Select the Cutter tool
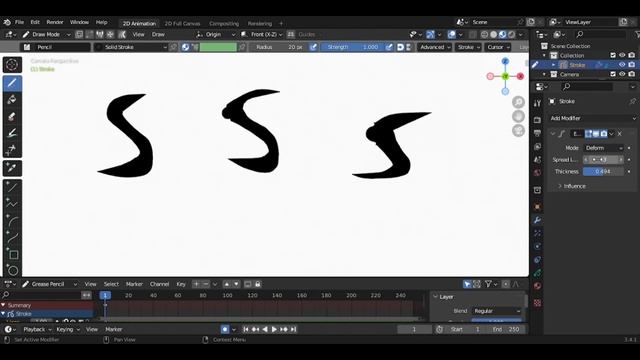The width and height of the screenshot is (640, 360). tap(12, 149)
